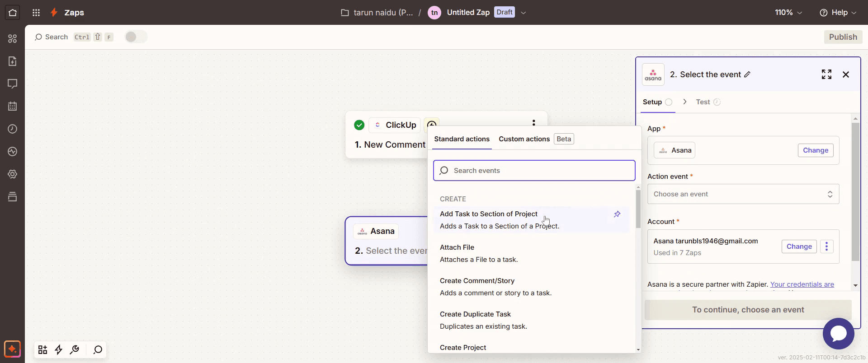Change the Asana account
The height and width of the screenshot is (363, 868).
tap(799, 247)
